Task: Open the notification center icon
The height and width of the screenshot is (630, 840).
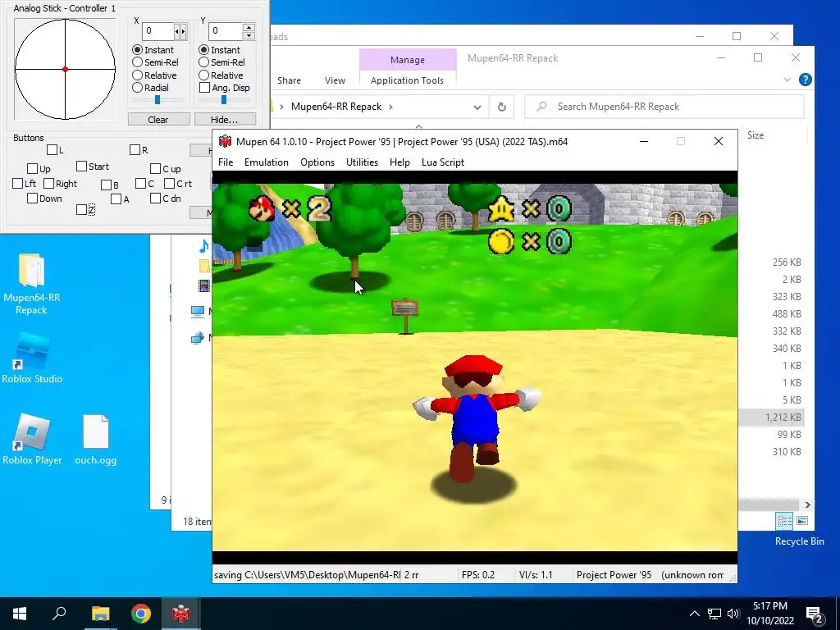Action: tap(815, 615)
